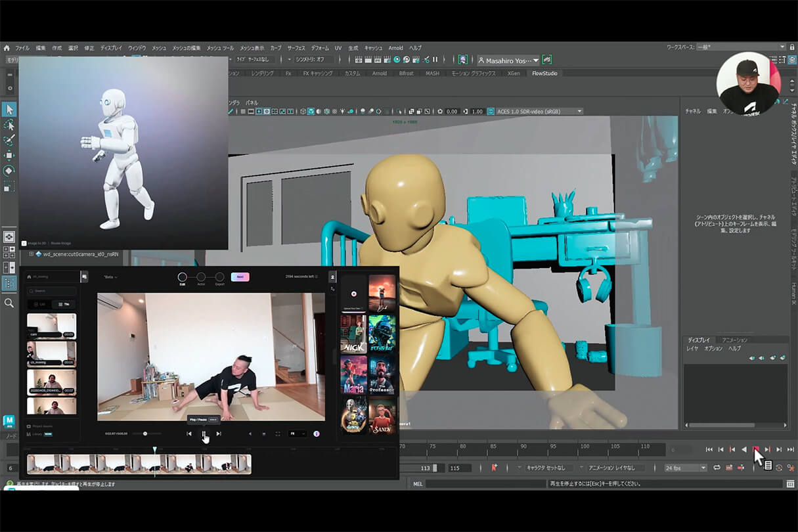Click the viewport gamma icon next to 1.00

pos(466,112)
